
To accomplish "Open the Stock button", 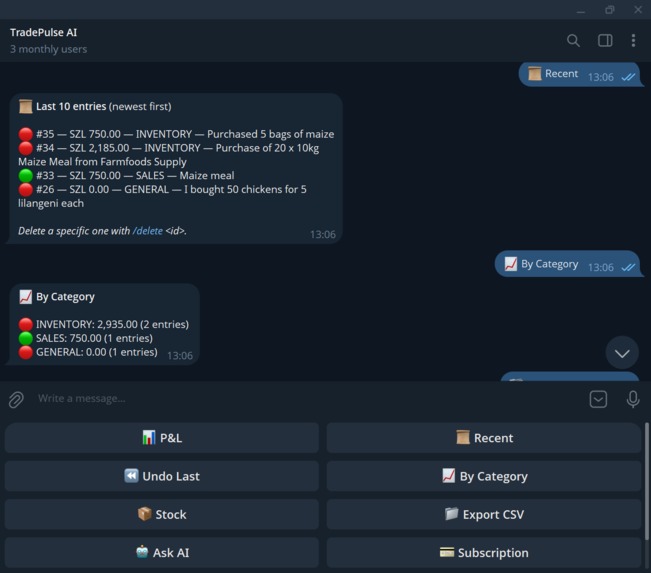I will click(x=162, y=514).
